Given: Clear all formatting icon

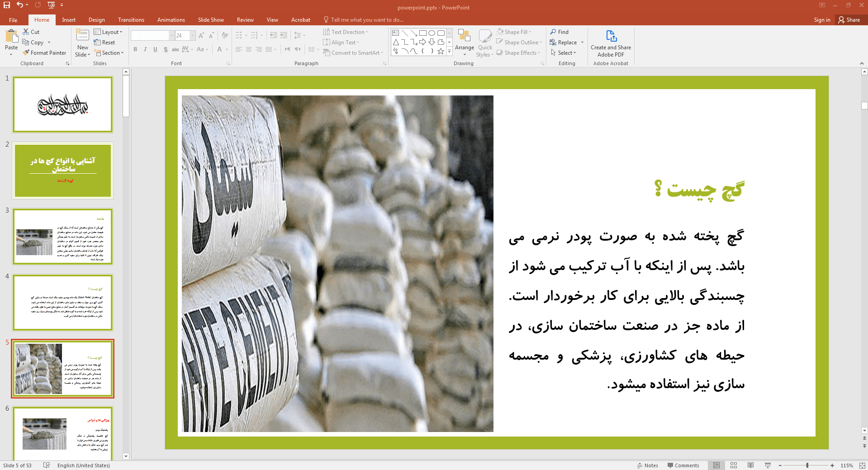Looking at the screenshot, I should pyautogui.click(x=225, y=35).
